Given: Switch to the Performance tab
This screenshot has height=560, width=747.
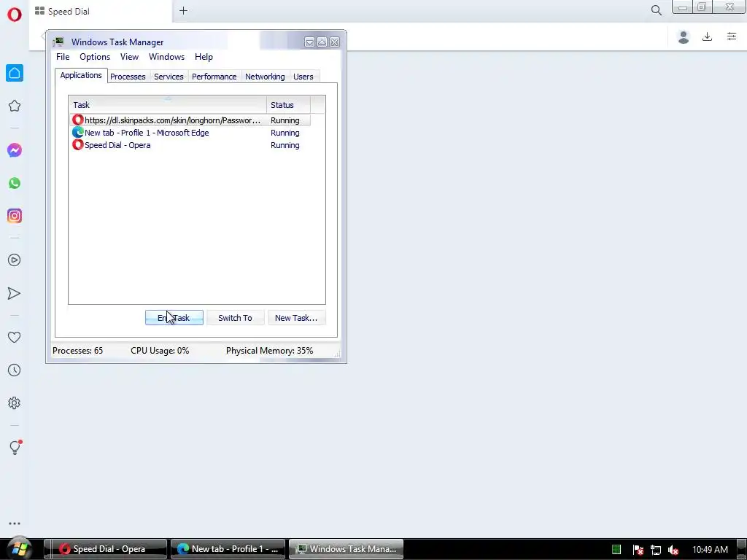Looking at the screenshot, I should [x=214, y=77].
